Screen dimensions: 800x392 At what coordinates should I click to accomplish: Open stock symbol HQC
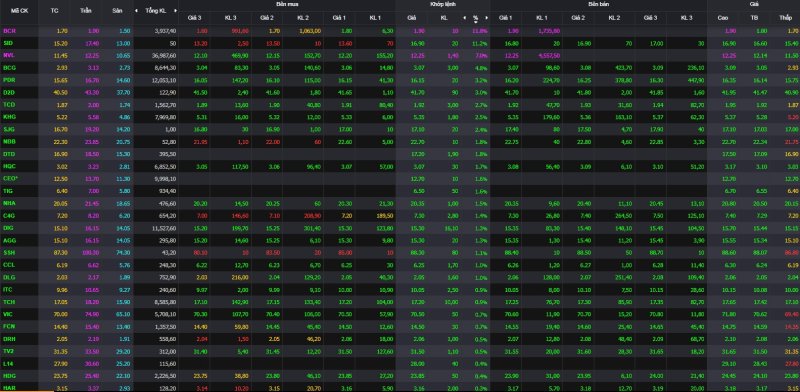(x=9, y=166)
